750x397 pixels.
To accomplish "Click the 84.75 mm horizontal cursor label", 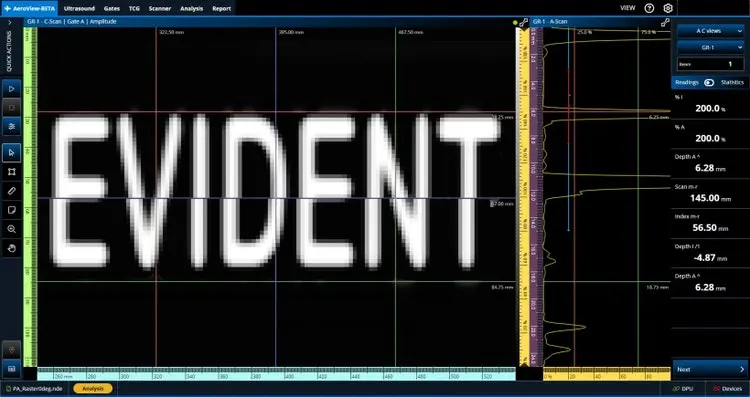I will pyautogui.click(x=502, y=287).
